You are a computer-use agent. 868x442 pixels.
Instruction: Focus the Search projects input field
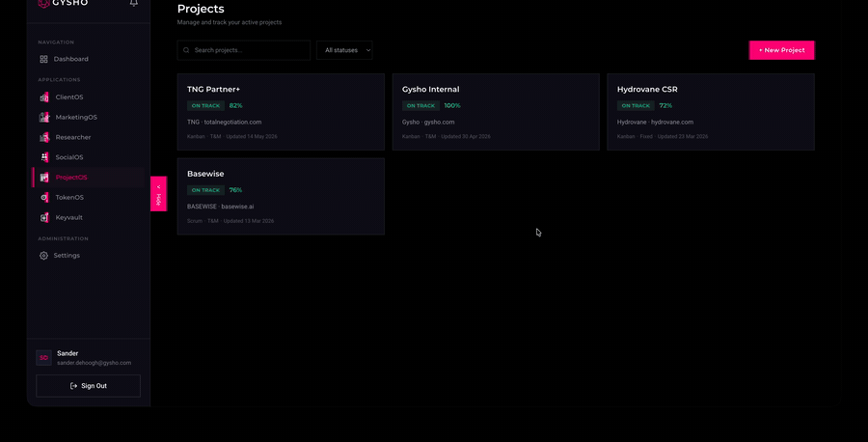coord(244,50)
